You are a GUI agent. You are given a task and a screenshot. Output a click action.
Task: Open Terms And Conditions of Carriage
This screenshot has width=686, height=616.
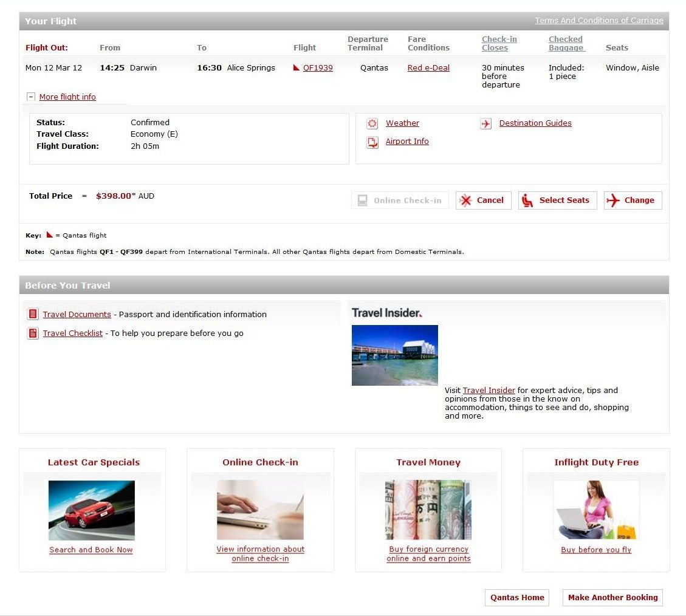[x=599, y=21]
